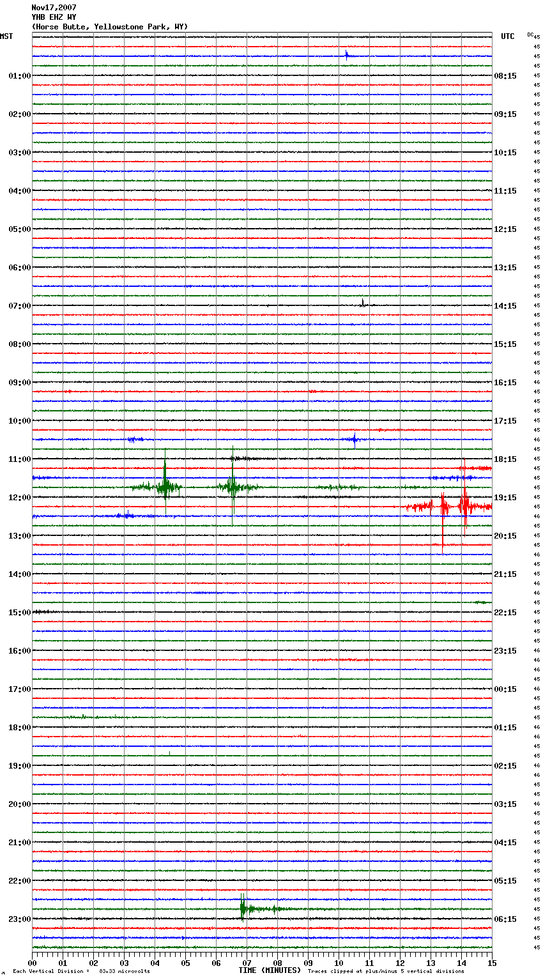The height and width of the screenshot is (980, 543).
Task: Click the 04:15 UTC time label
Action: [x=505, y=843]
